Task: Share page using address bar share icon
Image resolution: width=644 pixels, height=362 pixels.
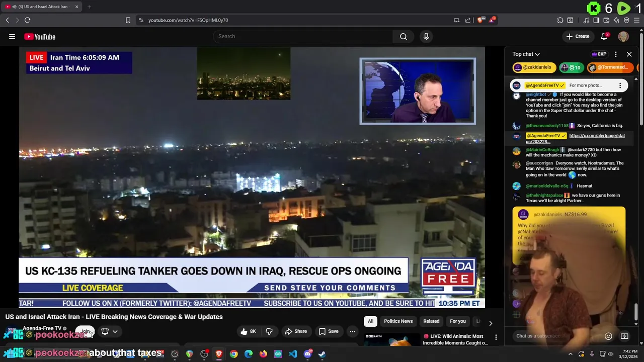Action: coord(468,20)
